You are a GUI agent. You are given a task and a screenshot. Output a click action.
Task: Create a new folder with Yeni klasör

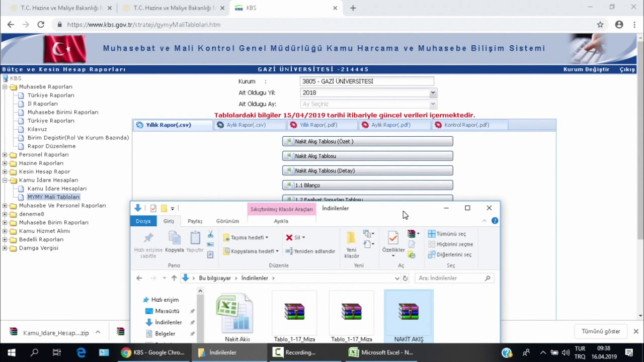tap(351, 245)
